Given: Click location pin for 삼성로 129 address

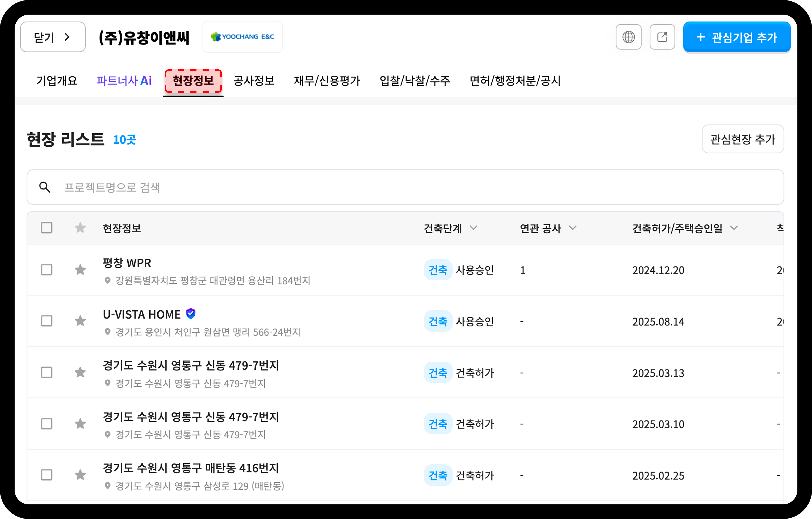Looking at the screenshot, I should click(x=107, y=486).
